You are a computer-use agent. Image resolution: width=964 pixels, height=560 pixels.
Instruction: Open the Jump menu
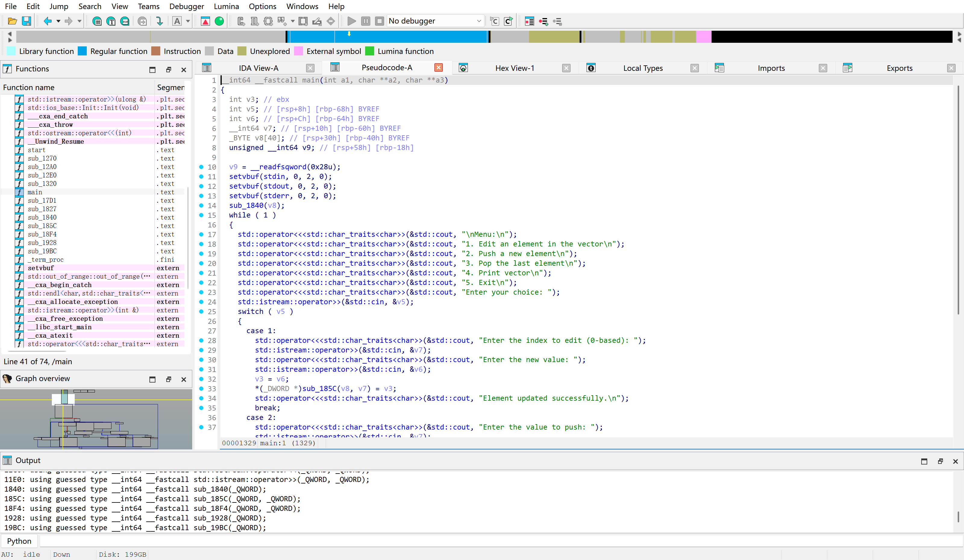coord(58,6)
